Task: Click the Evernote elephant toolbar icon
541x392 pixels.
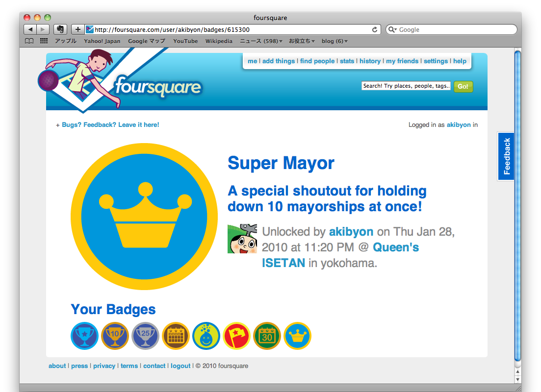Action: click(60, 30)
